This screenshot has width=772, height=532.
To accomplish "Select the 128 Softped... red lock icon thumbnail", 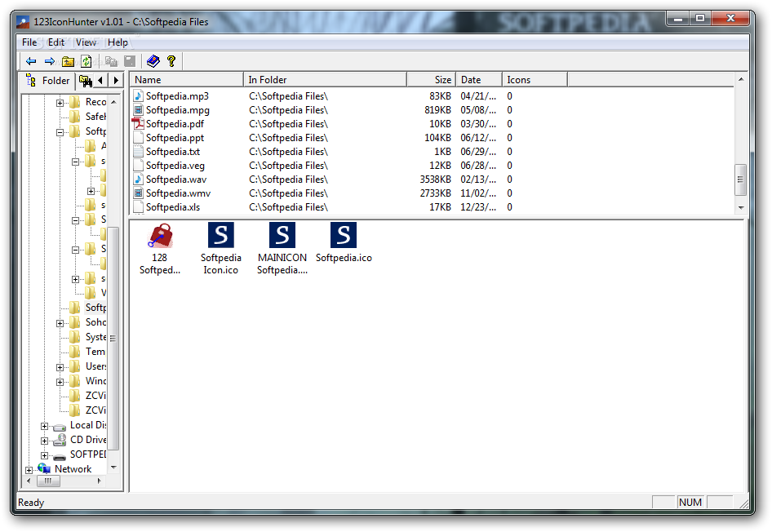I will pos(160,237).
